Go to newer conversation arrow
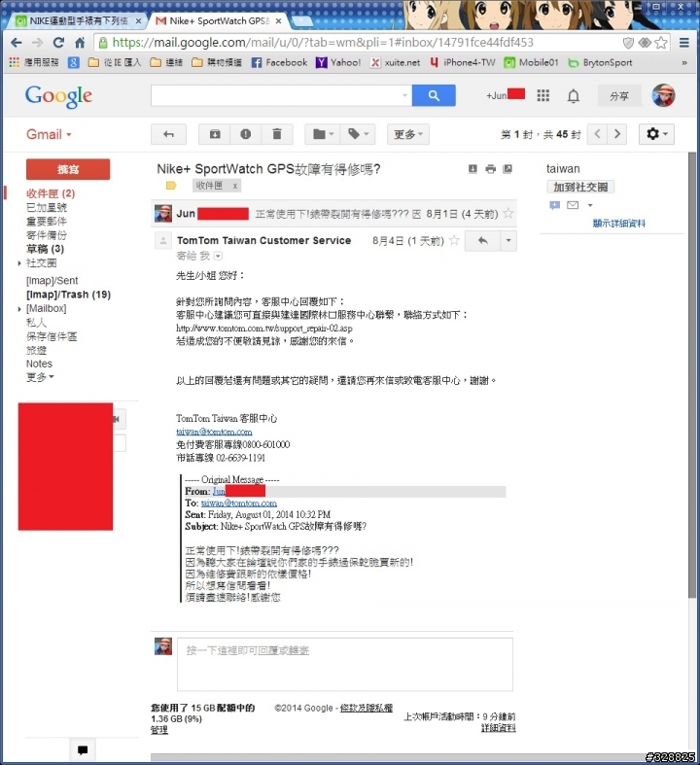Screen dimensions: 700x765 (597, 134)
